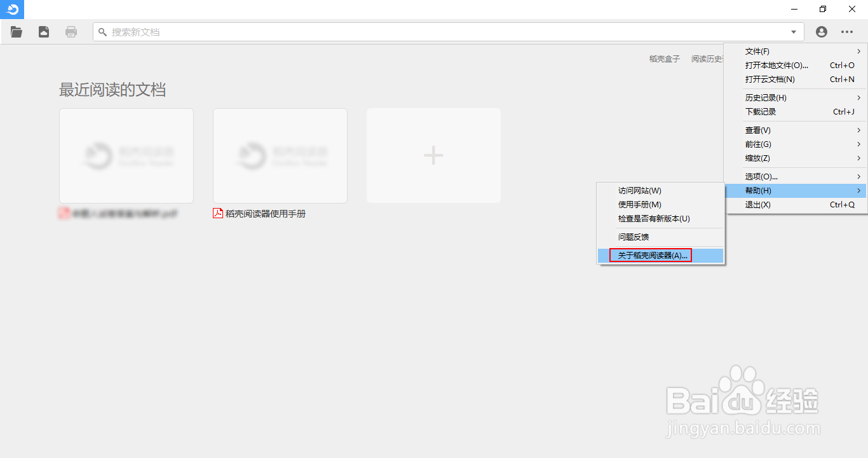Click the search magnifier icon

click(x=102, y=32)
